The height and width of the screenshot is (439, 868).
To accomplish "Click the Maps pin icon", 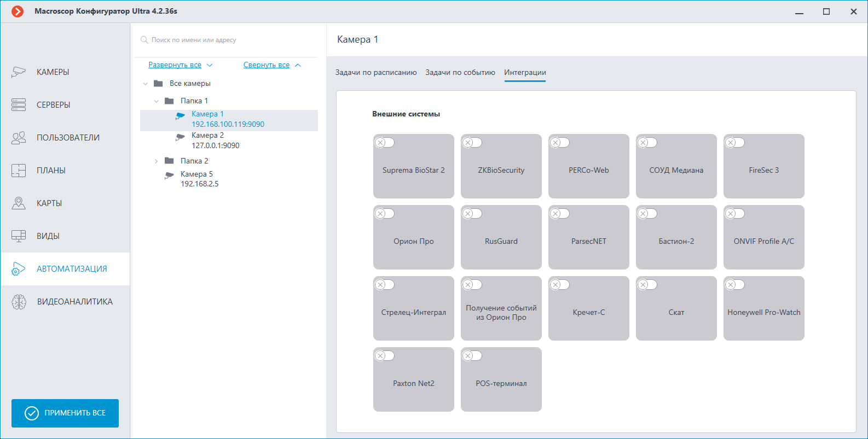I will (19, 203).
